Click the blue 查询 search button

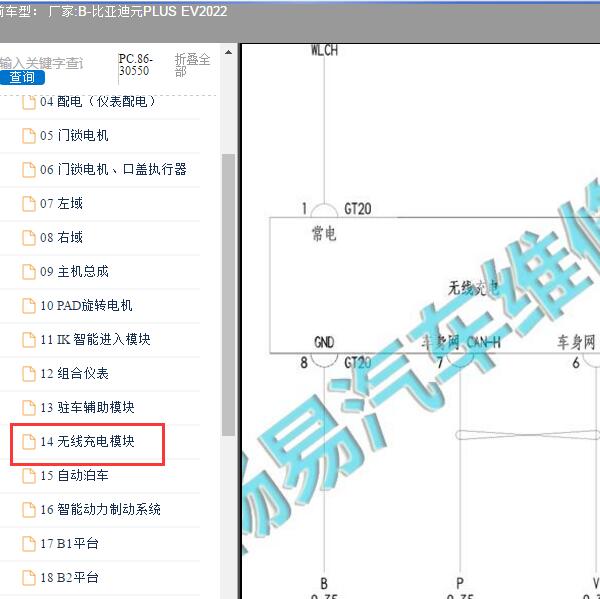[22, 77]
